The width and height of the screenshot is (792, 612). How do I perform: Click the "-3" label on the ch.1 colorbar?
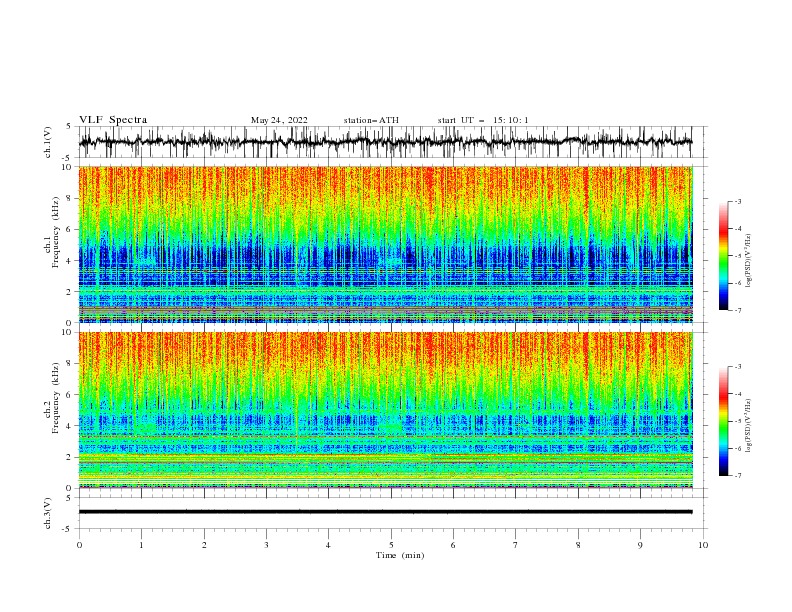coord(738,201)
